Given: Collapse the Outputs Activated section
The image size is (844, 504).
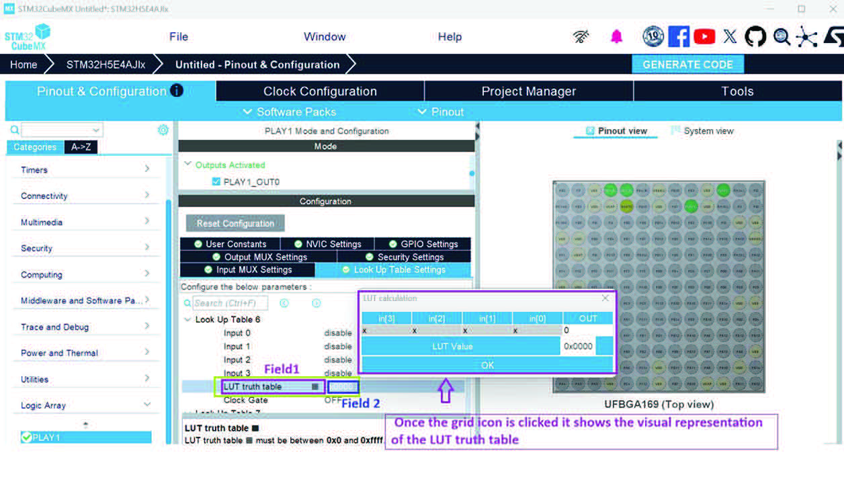Looking at the screenshot, I should [187, 165].
